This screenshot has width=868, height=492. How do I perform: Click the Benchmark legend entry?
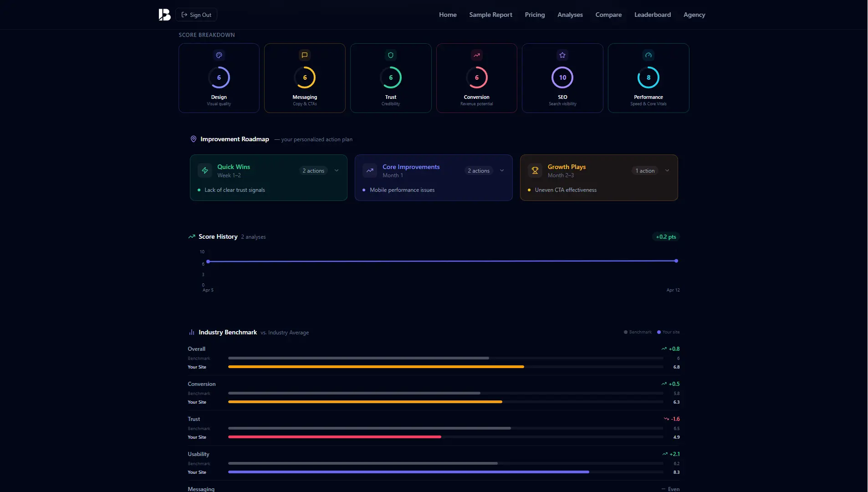pos(638,332)
